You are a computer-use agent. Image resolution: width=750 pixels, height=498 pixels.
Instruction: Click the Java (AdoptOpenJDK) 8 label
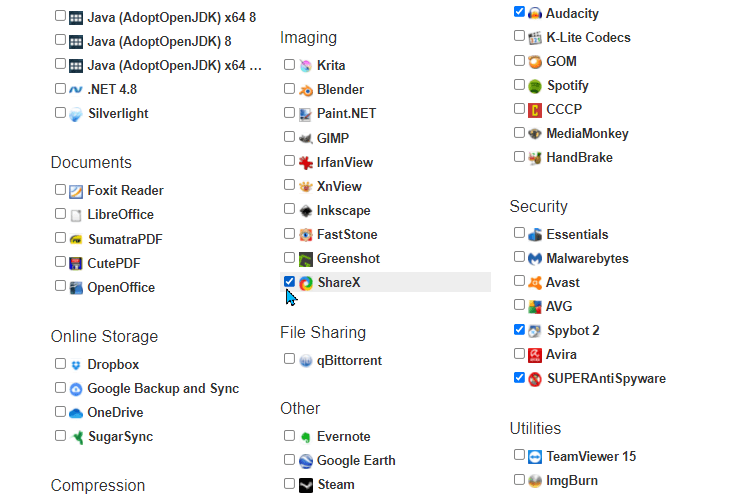pyautogui.click(x=159, y=42)
